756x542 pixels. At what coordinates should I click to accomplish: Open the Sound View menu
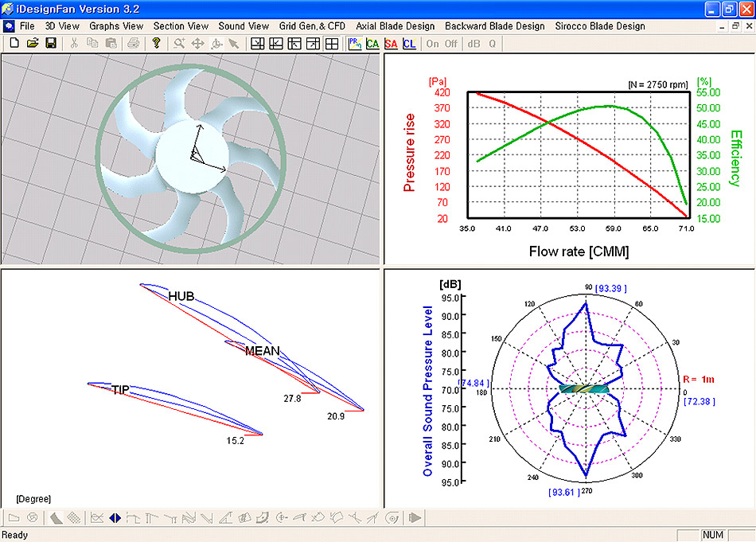click(244, 26)
